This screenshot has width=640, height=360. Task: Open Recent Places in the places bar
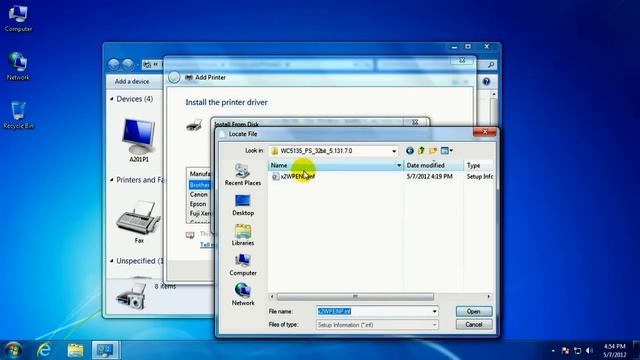[243, 175]
